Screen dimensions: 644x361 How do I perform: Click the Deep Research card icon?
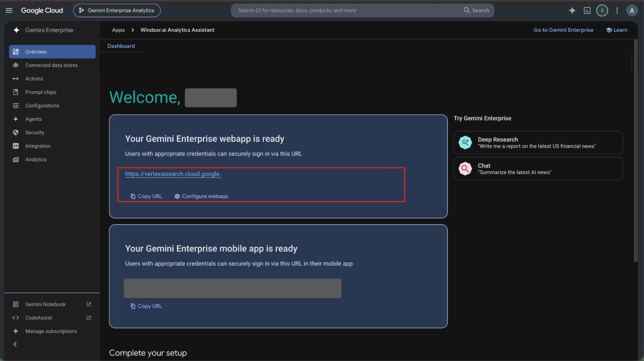pyautogui.click(x=465, y=142)
